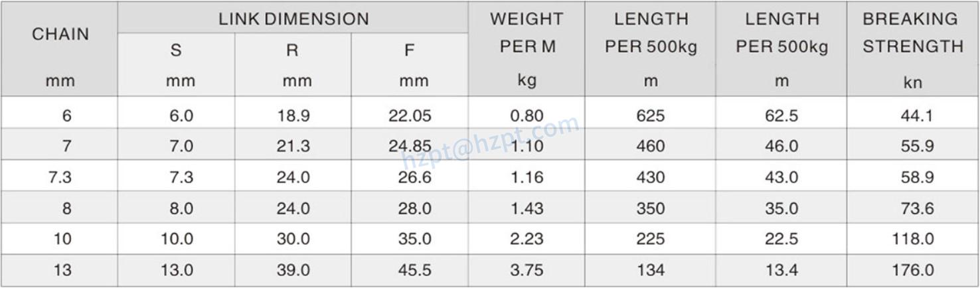Click the 73.6 breaking strength cell

click(x=917, y=208)
